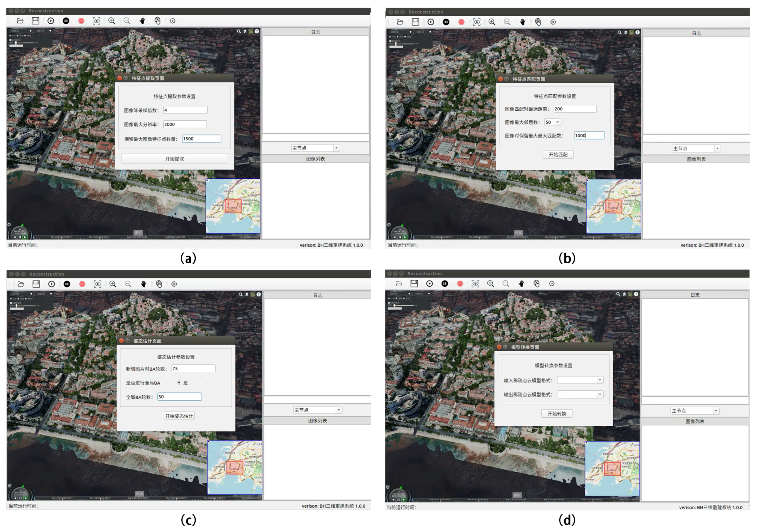Click the black pause icon in panel (d)

point(445,283)
